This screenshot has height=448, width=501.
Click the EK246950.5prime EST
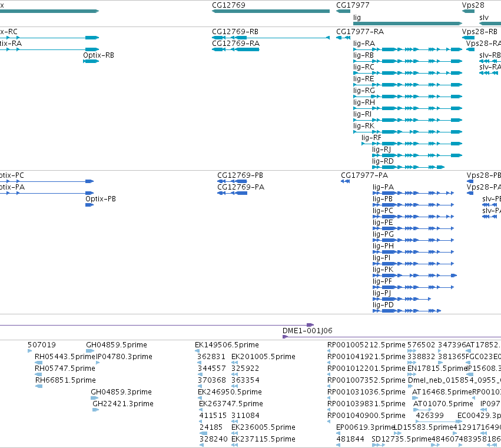230,392
